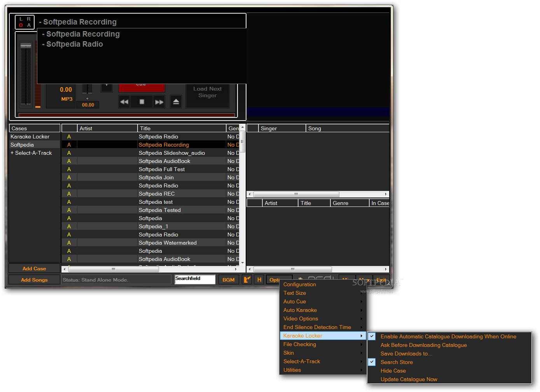Select the Softpedia Slideshow_audio song
Viewport: 540px width, 392px height.
(150, 153)
